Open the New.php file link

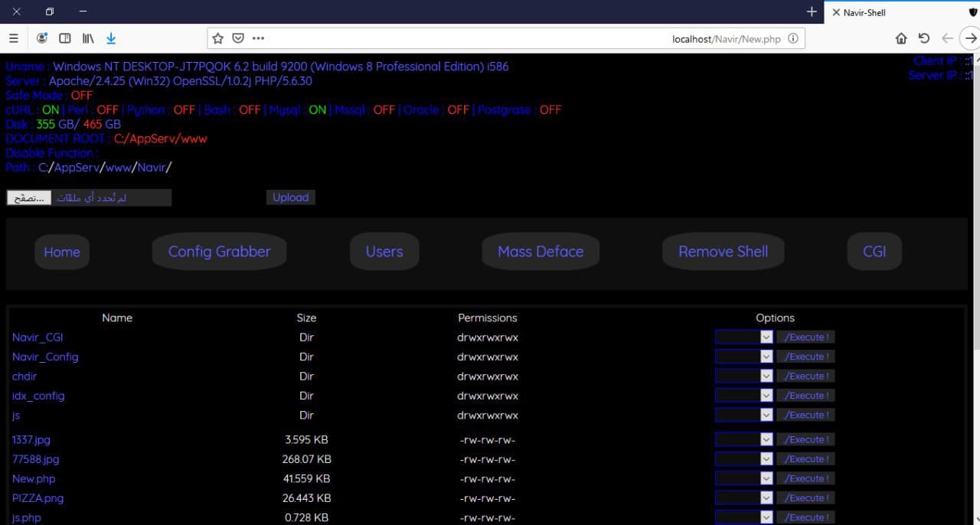pos(34,478)
